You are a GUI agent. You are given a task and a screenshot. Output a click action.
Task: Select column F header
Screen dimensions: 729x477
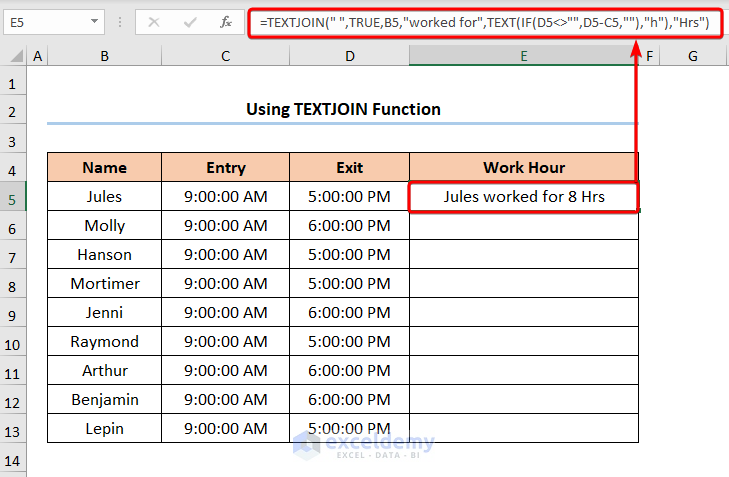[649, 56]
